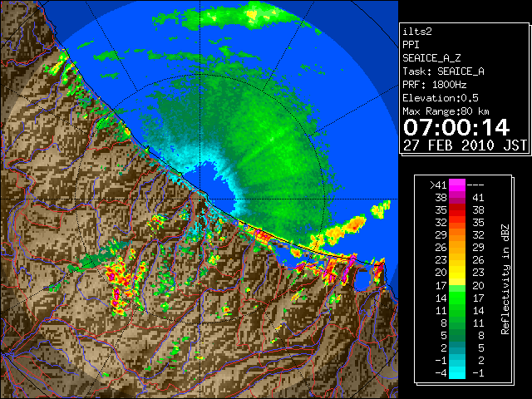Click the 07:00:14 timestamp

point(456,127)
